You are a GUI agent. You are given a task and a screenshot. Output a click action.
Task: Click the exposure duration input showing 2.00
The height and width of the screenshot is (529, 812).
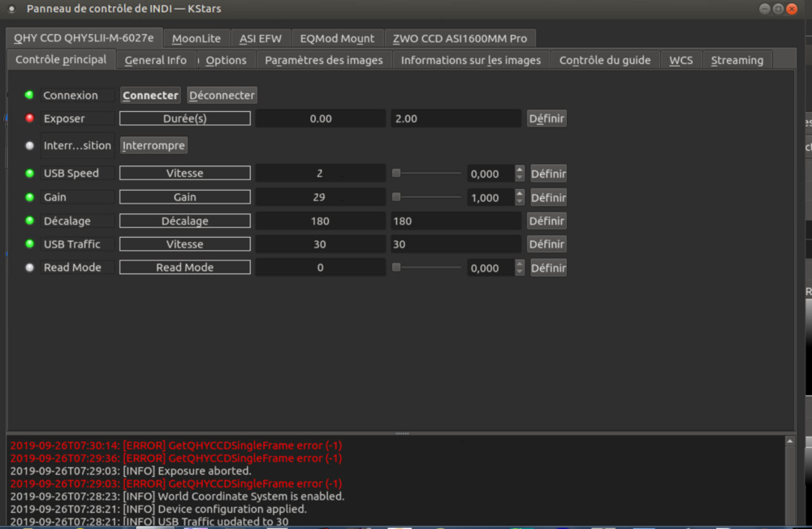[456, 118]
